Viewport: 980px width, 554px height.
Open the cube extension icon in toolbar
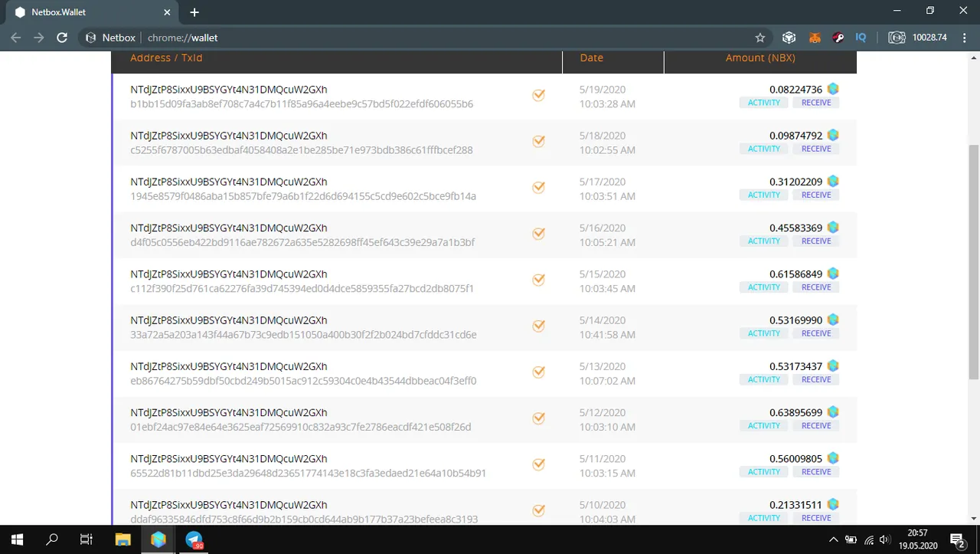point(789,38)
